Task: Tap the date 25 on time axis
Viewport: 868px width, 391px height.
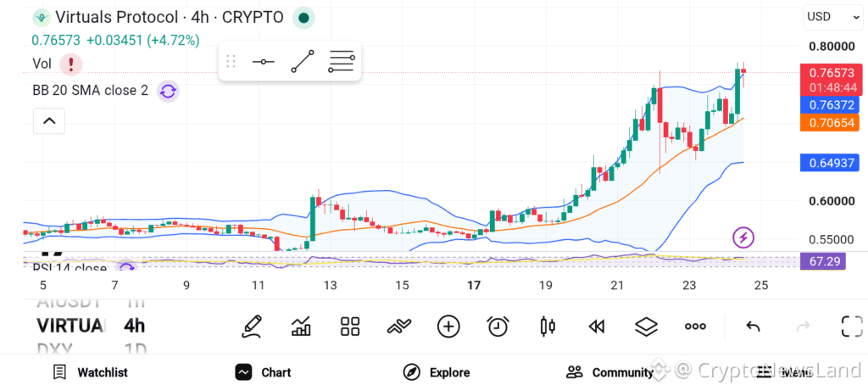Action: click(761, 286)
